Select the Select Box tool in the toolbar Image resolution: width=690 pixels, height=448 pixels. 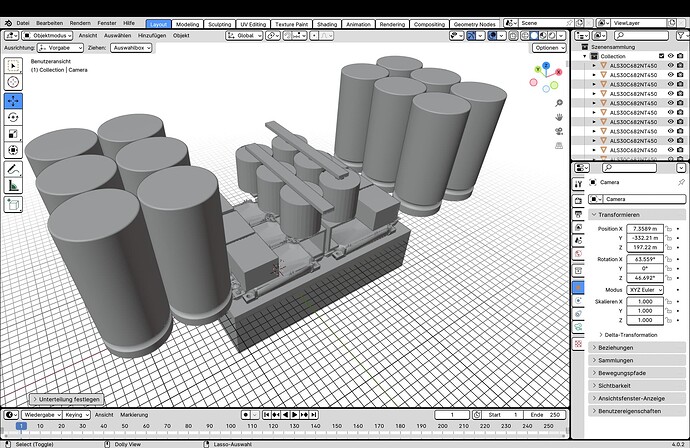click(13, 66)
